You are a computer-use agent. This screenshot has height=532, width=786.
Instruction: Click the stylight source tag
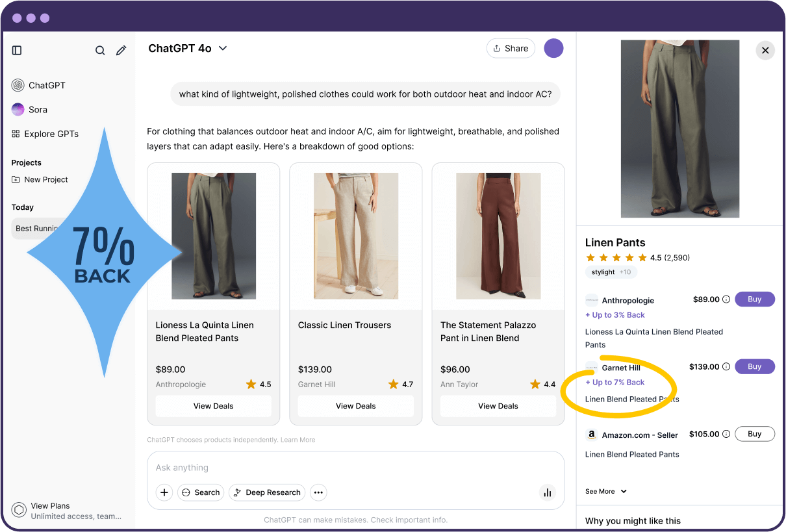pos(603,272)
